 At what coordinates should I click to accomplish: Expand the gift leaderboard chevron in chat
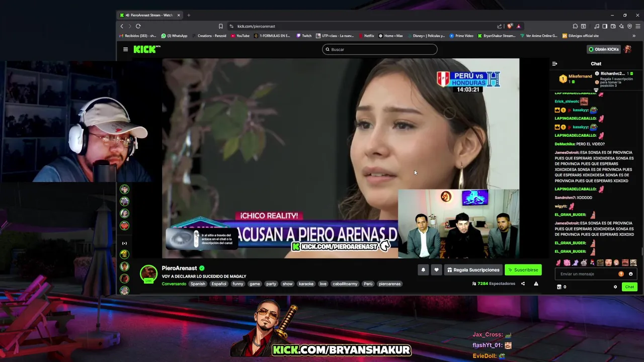coord(596,90)
